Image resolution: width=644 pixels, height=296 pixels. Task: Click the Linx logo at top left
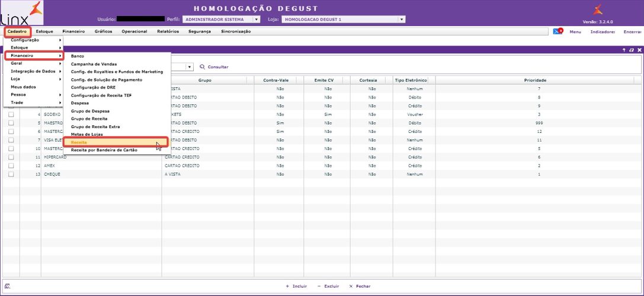click(21, 13)
